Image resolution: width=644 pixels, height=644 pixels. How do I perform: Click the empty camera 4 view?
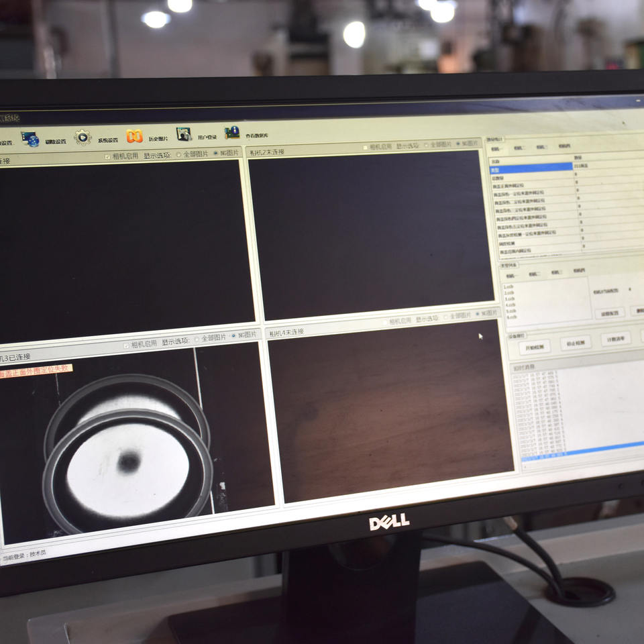[390, 411]
